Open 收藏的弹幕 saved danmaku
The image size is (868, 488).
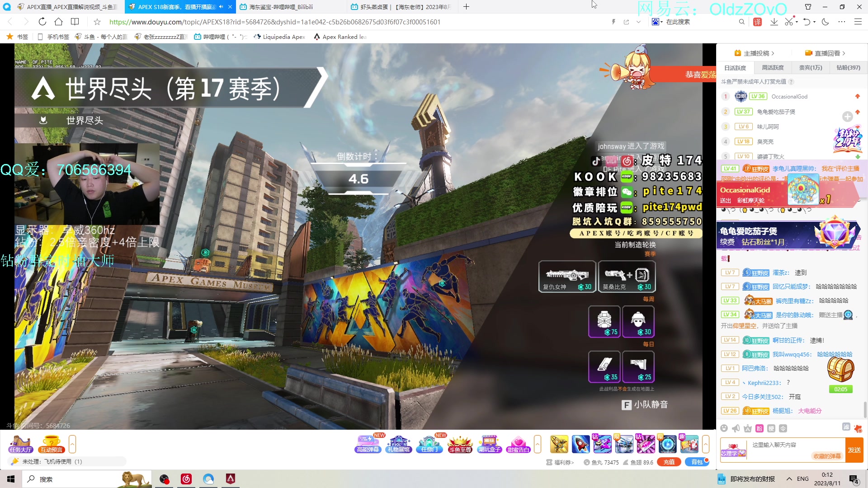[827, 456]
